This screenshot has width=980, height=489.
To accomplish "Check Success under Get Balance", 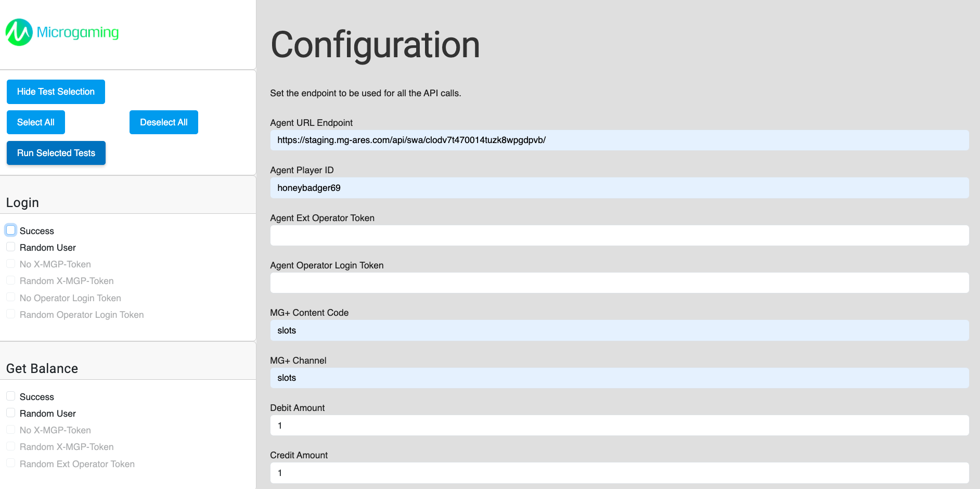I will click(x=11, y=395).
